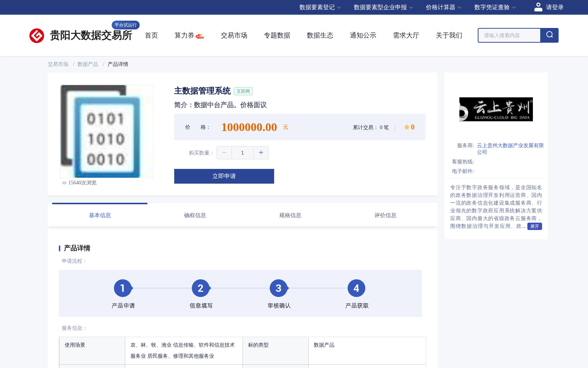Image resolution: width=588 pixels, height=368 pixels.
Task: Click the 产品详情 section heading
Action: coord(77,248)
